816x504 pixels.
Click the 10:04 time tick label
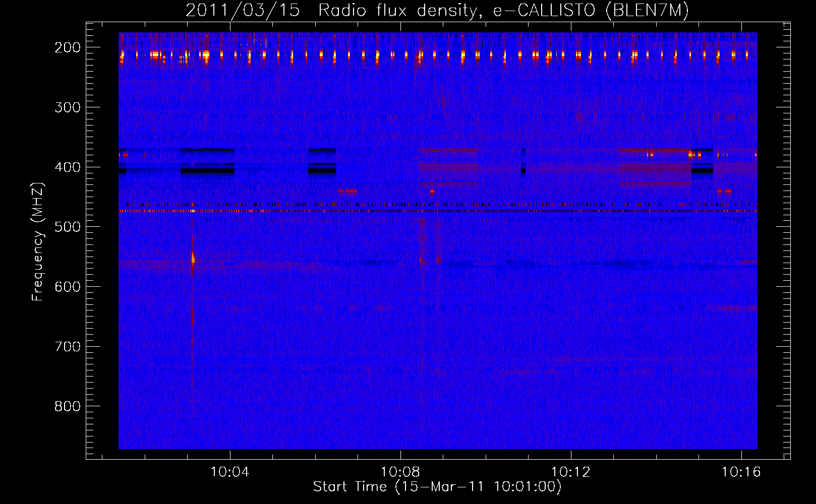[x=230, y=472]
